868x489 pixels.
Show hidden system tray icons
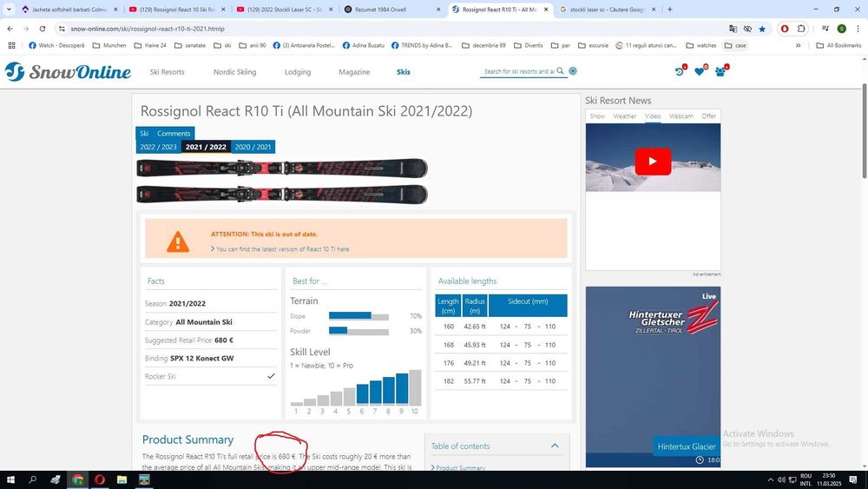pos(770,479)
